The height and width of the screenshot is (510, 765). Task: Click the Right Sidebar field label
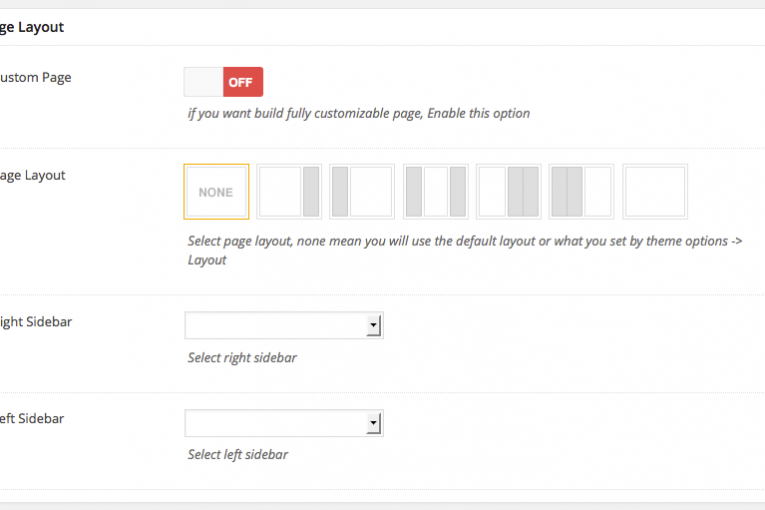(x=36, y=322)
